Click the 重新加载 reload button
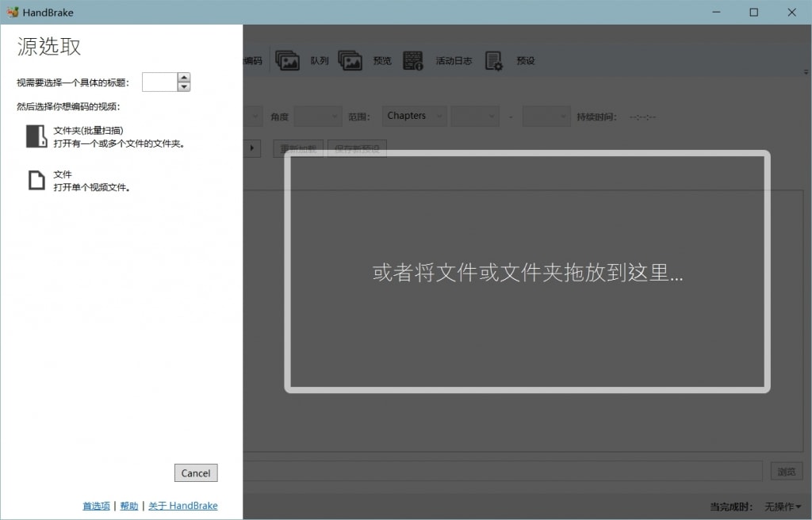This screenshot has height=520, width=812. tap(298, 149)
